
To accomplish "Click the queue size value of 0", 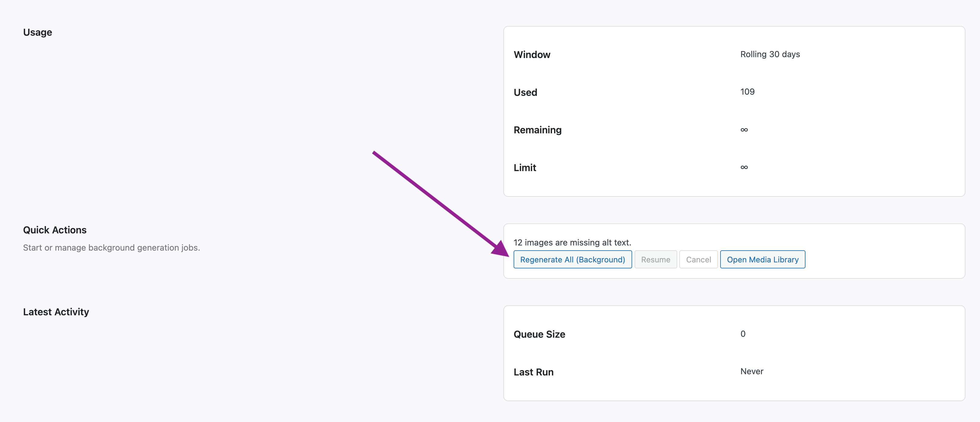I will tap(743, 334).
